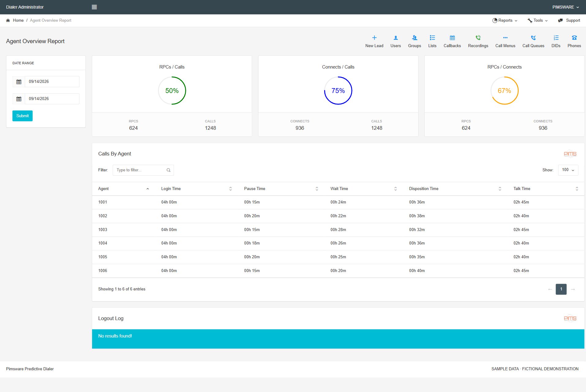Click the New Lead plus icon

[x=374, y=38]
